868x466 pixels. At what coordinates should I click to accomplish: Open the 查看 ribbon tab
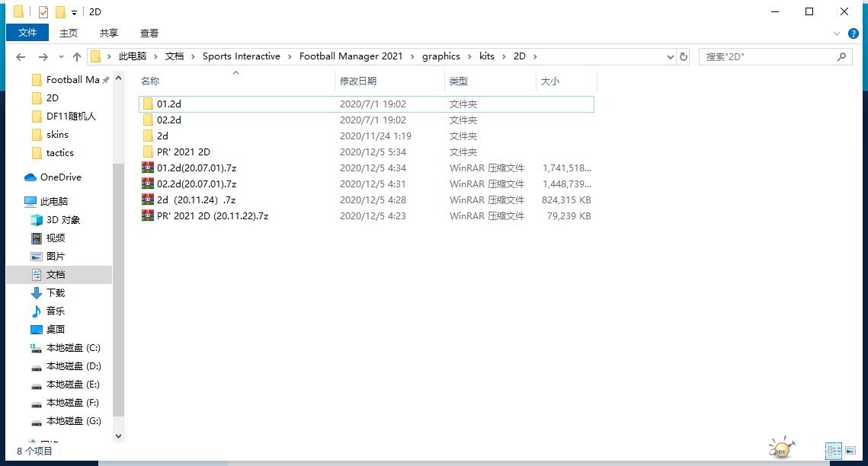pos(149,33)
